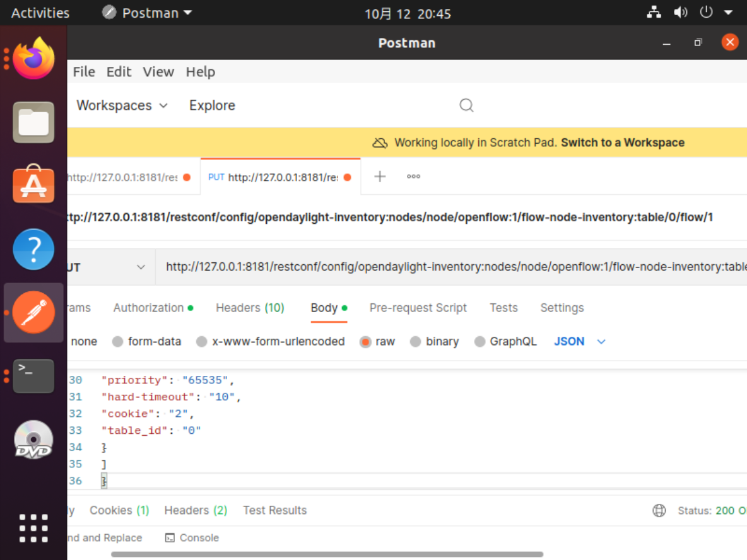Screen dimensions: 747x560
Task: Switch to the Pre-request Script tab
Action: click(x=418, y=308)
